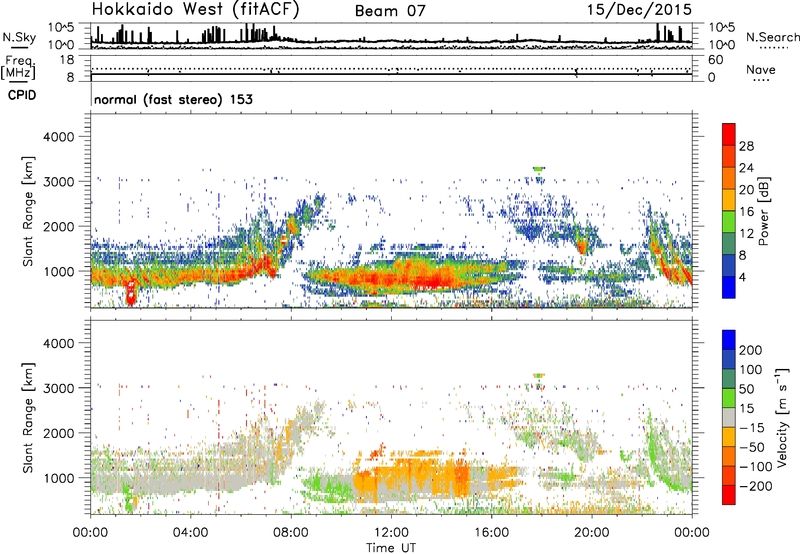Click the green echo patch near 3300 km in power panel
Image resolution: width=800 pixels, height=554 pixels.
point(539,169)
